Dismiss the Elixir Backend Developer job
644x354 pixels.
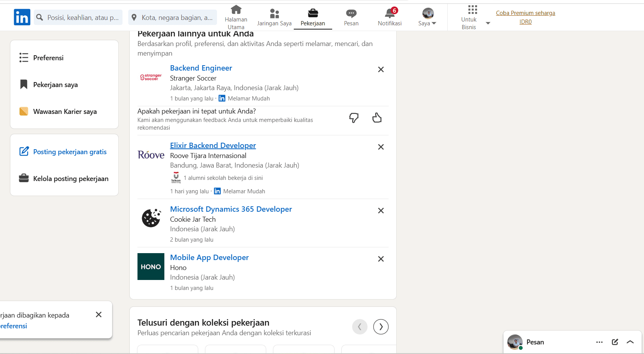point(381,147)
